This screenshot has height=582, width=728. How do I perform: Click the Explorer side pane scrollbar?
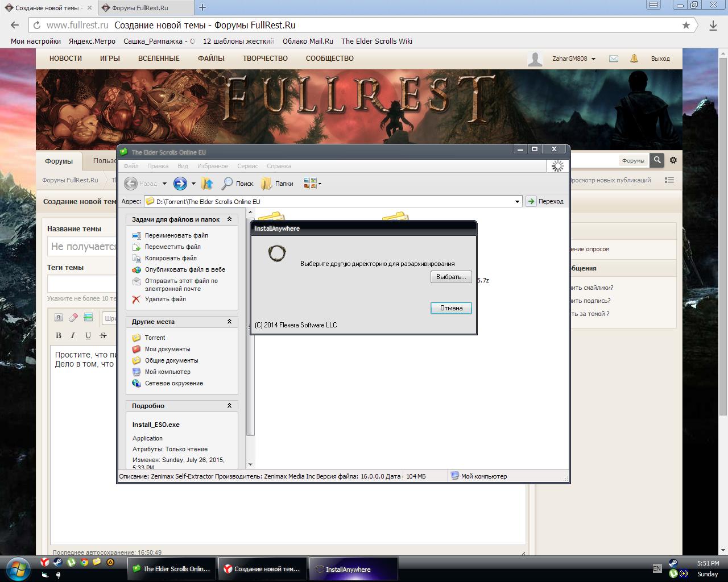coord(250,338)
